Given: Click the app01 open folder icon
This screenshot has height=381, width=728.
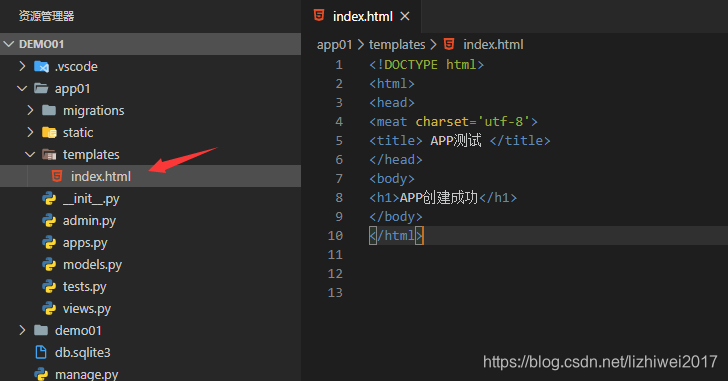Looking at the screenshot, I should point(41,88).
